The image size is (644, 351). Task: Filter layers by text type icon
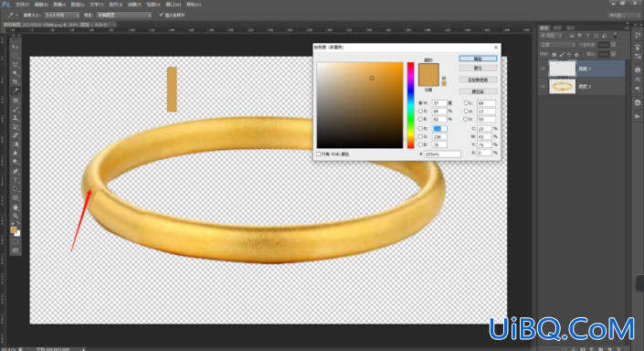pos(587,36)
